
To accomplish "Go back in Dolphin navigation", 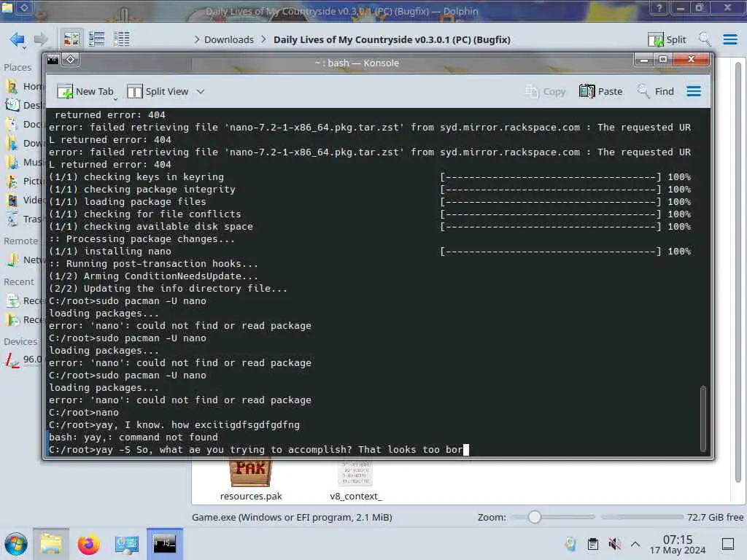I will pos(18,39).
